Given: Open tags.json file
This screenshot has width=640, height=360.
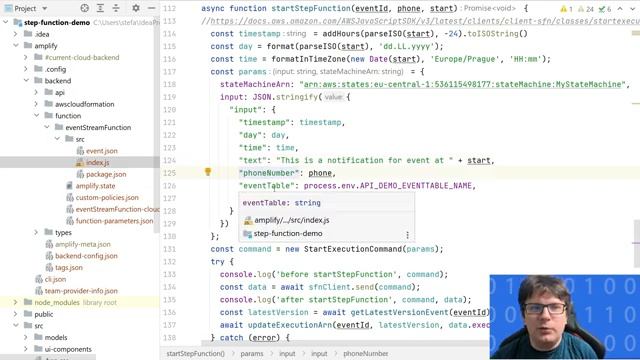Looking at the screenshot, I should 69,267.
